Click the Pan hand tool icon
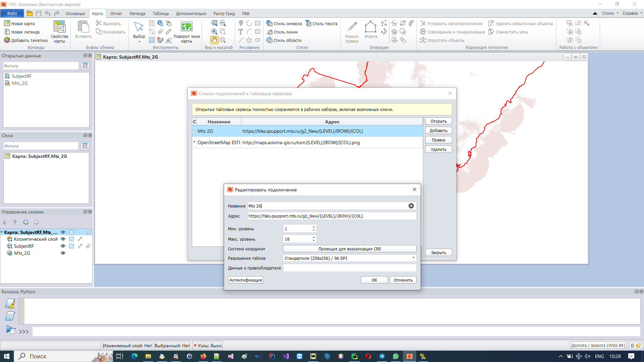The width and height of the screenshot is (644, 362). click(x=214, y=40)
